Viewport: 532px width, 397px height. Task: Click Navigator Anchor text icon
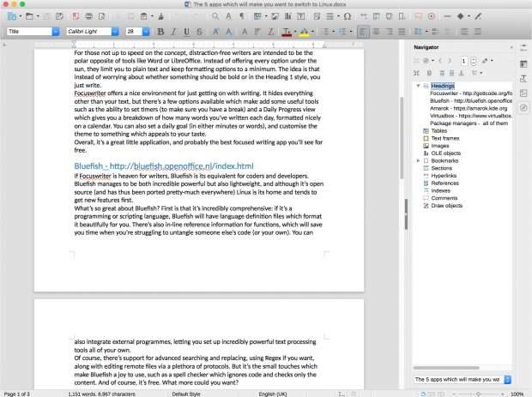click(x=462, y=73)
